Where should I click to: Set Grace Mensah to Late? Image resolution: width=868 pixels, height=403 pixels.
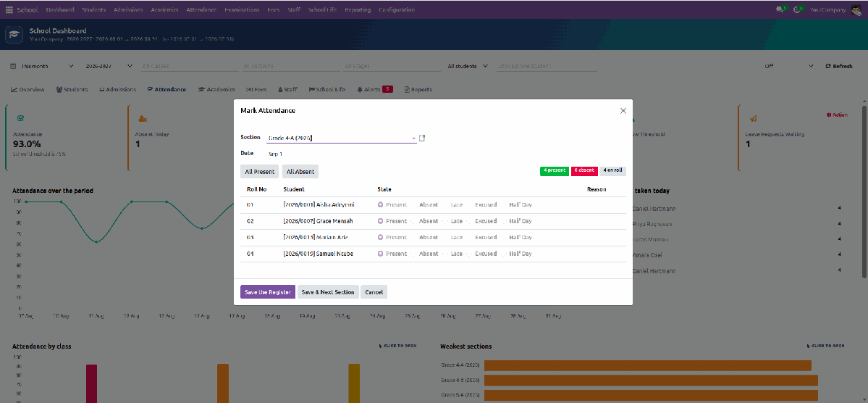pos(456,221)
